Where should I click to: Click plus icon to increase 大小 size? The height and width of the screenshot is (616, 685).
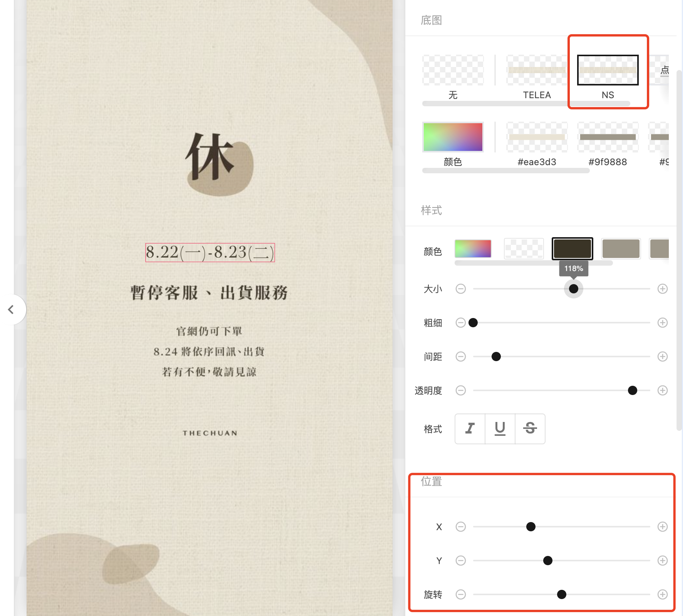tap(662, 289)
